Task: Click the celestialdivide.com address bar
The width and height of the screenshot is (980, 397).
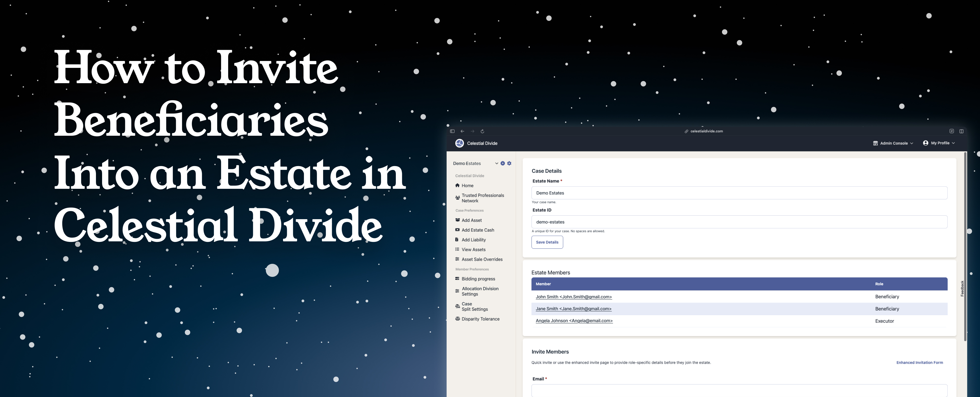Action: 704,131
